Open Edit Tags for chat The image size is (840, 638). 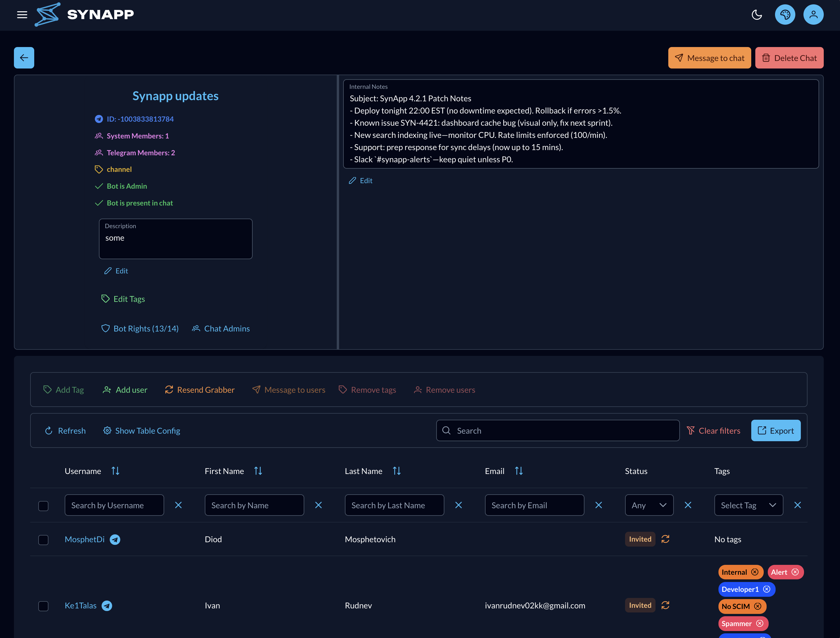[x=123, y=299]
